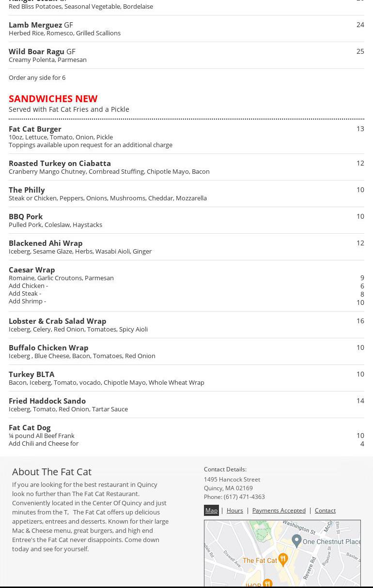Open the Contact tab
Image resolution: width=373 pixels, height=588 pixels.
tap(325, 511)
